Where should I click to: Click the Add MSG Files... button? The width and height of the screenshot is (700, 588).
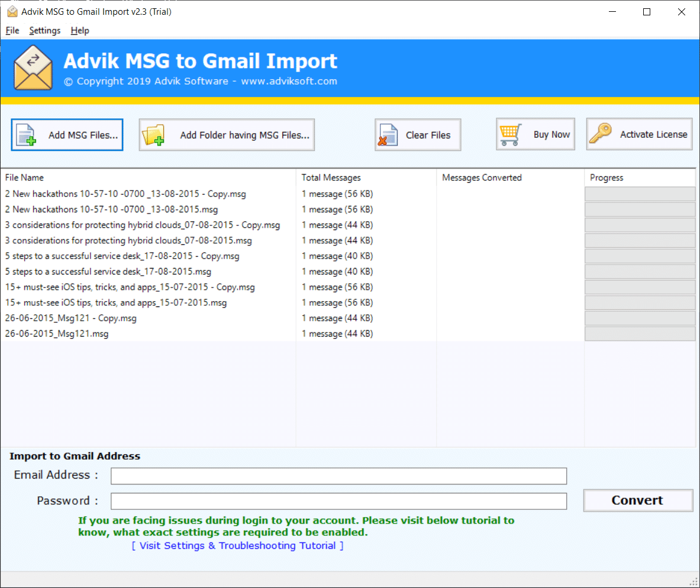click(x=67, y=135)
